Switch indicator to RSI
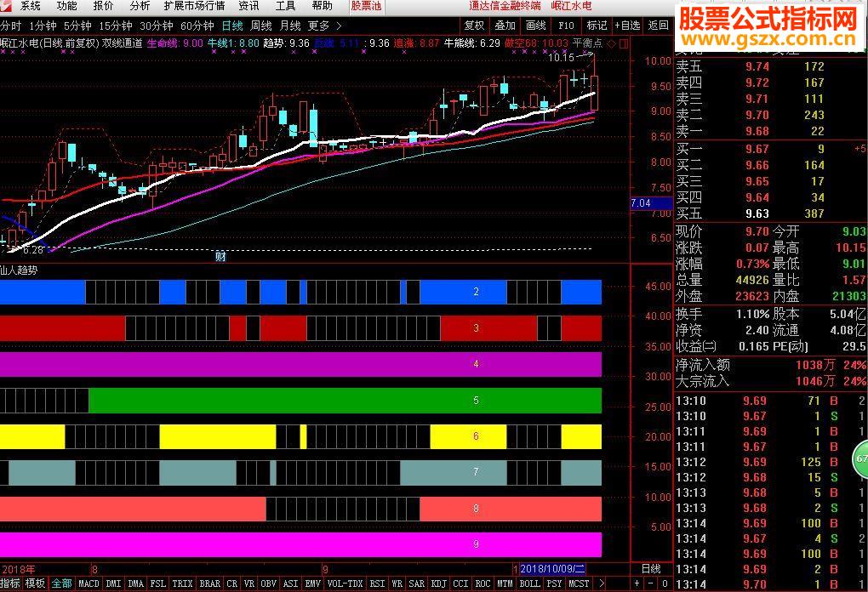The image size is (868, 592). [x=378, y=583]
